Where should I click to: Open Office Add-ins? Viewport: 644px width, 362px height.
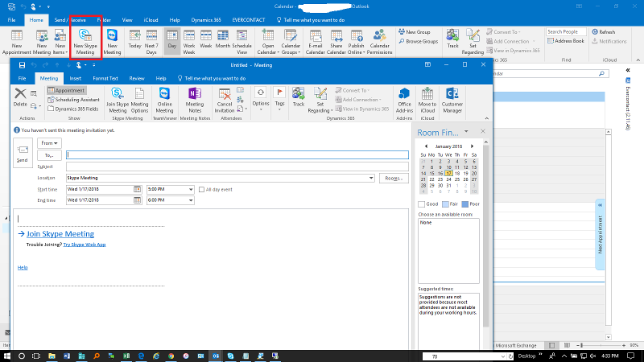coord(404,100)
